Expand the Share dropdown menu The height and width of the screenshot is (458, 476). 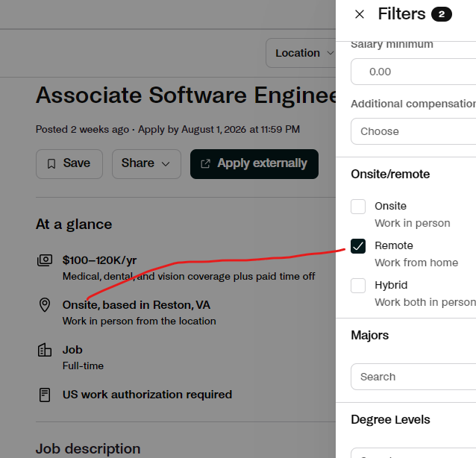[x=146, y=164]
